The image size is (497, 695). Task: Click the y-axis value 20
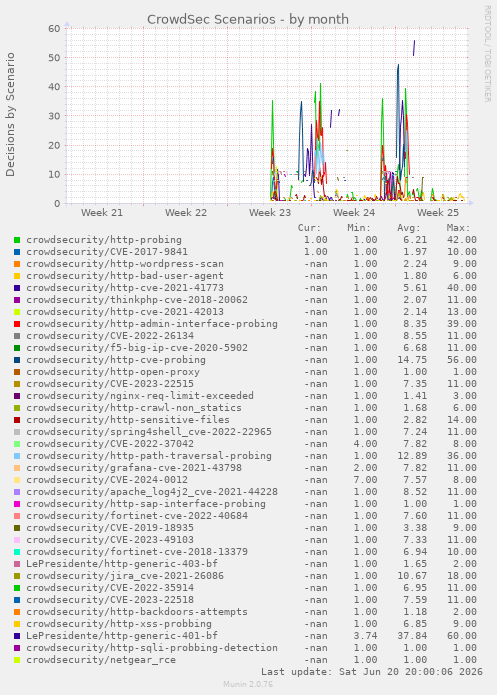(54, 145)
